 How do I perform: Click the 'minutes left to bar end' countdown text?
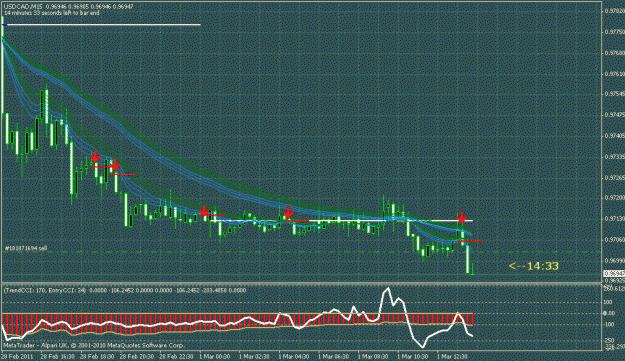click(52, 13)
